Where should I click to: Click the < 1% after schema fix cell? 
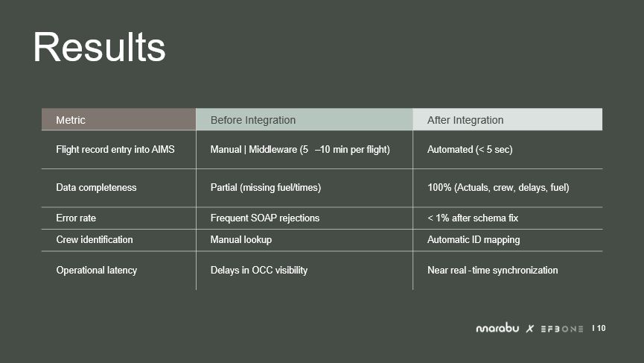coord(473,218)
